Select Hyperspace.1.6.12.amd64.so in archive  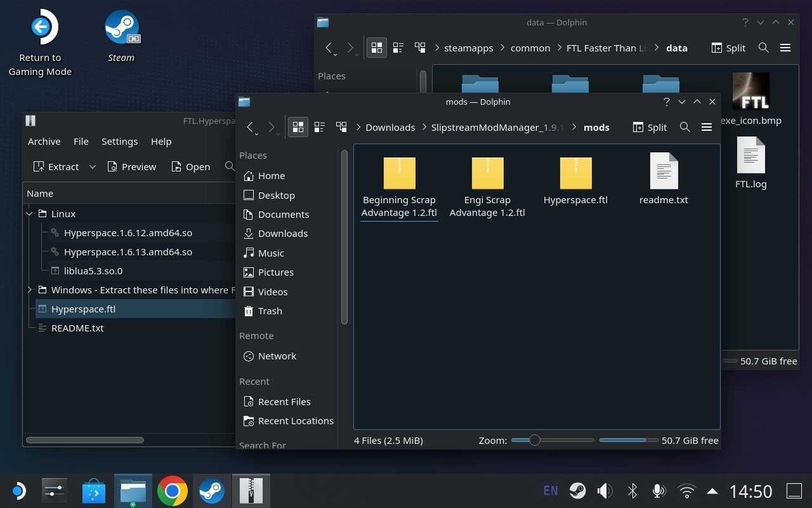[128, 233]
